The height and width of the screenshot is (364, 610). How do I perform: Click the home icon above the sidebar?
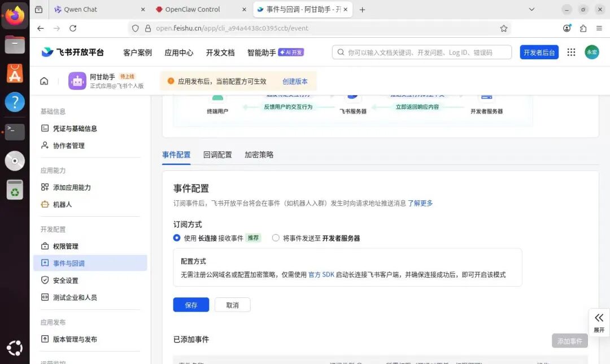pos(44,81)
